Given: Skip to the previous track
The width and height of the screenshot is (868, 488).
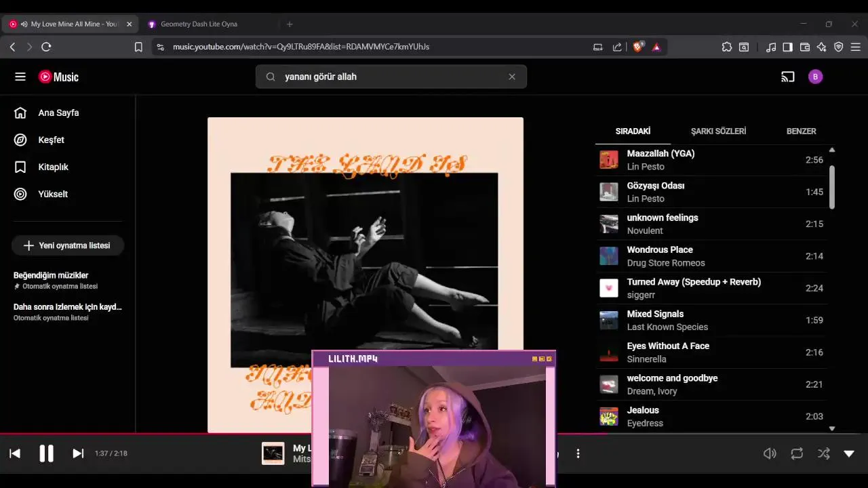Looking at the screenshot, I should (x=15, y=453).
